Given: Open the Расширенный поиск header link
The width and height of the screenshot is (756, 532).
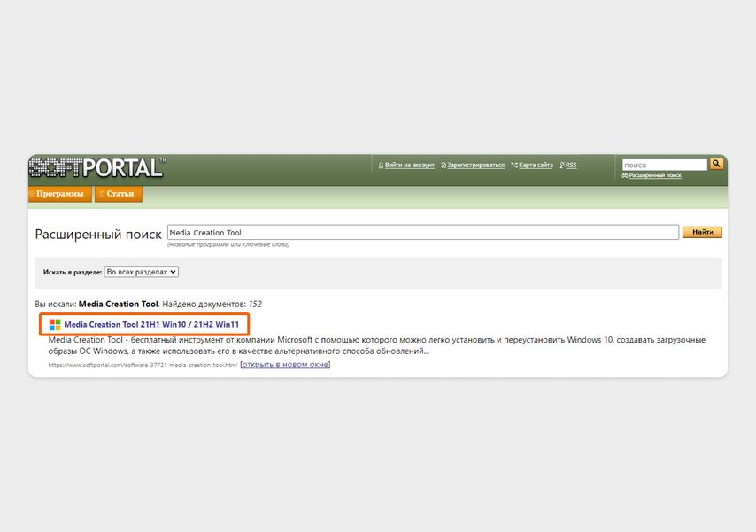Looking at the screenshot, I should point(655,175).
